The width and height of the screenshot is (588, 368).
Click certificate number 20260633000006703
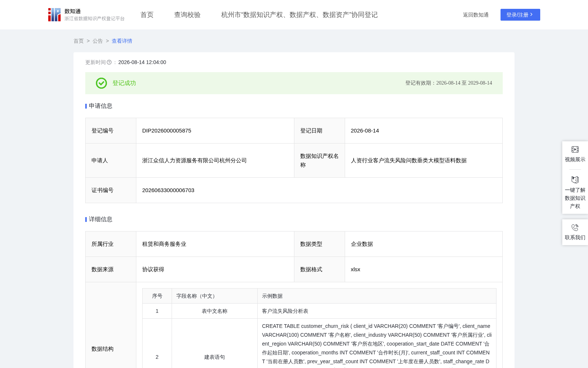point(168,190)
